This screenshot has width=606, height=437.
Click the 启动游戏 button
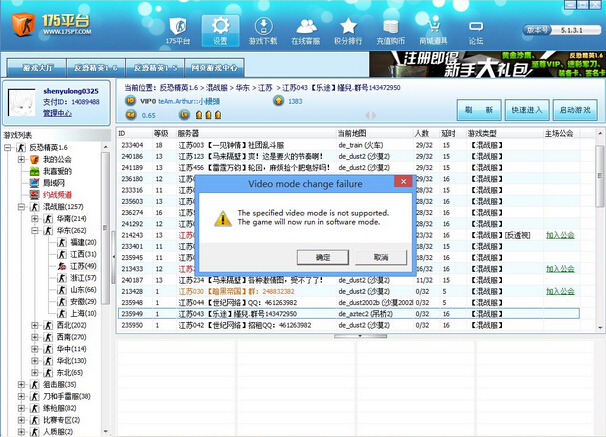tap(575, 110)
